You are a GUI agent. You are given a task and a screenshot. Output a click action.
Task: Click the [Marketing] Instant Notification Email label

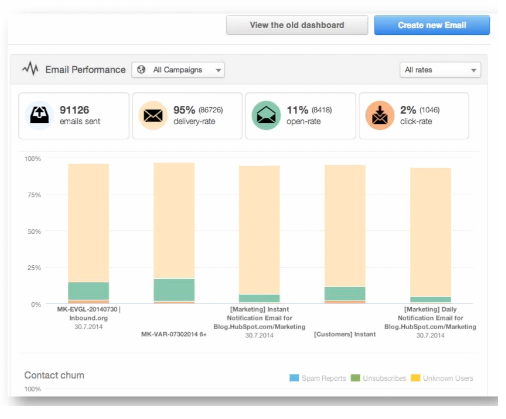tap(259, 318)
